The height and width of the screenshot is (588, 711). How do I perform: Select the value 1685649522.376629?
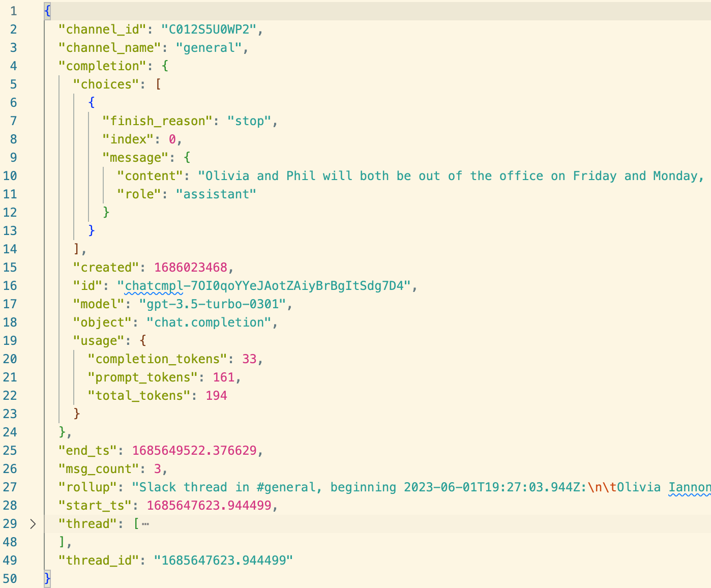194,451
